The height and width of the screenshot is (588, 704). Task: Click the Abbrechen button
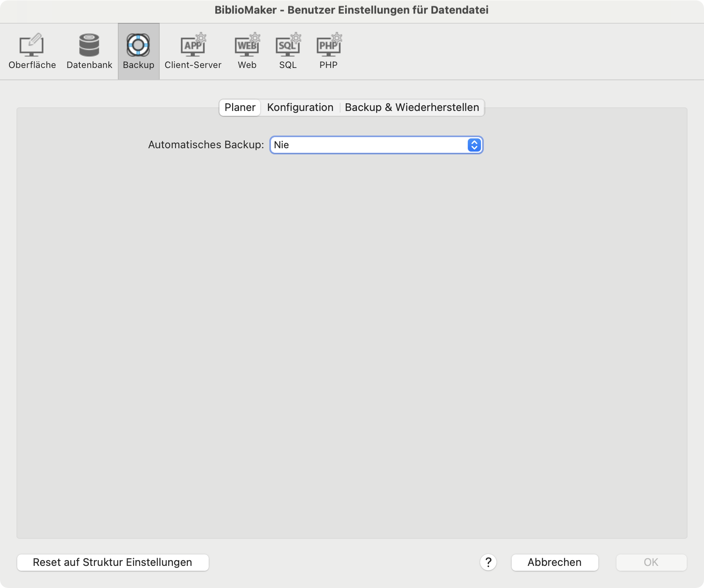(x=555, y=563)
